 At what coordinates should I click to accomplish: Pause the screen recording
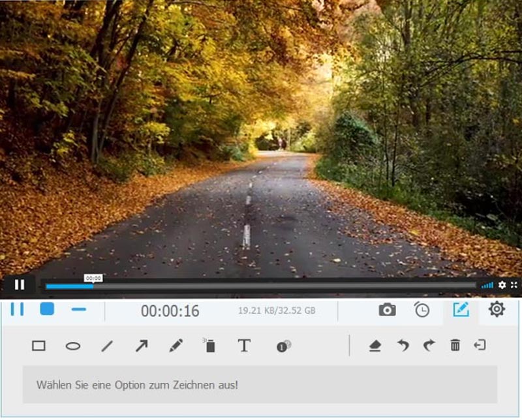[x=17, y=310]
